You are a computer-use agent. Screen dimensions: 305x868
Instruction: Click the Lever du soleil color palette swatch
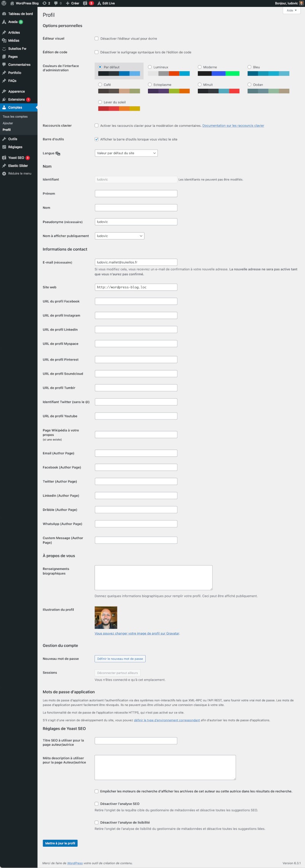click(119, 108)
